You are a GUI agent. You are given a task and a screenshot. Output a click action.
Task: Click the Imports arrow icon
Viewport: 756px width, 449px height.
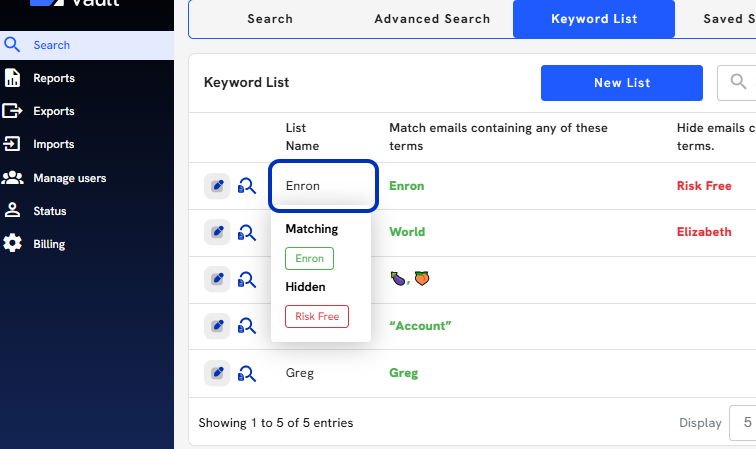[12, 144]
